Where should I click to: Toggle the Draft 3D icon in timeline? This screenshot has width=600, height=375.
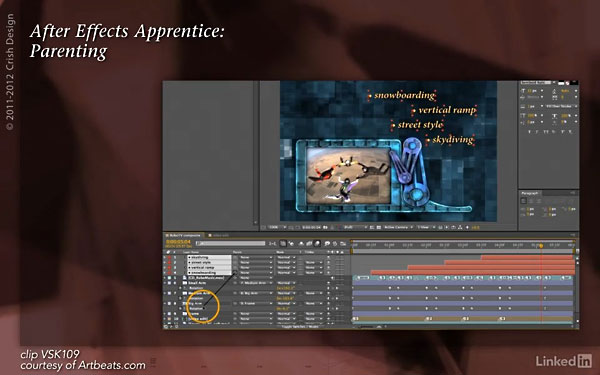(x=291, y=243)
